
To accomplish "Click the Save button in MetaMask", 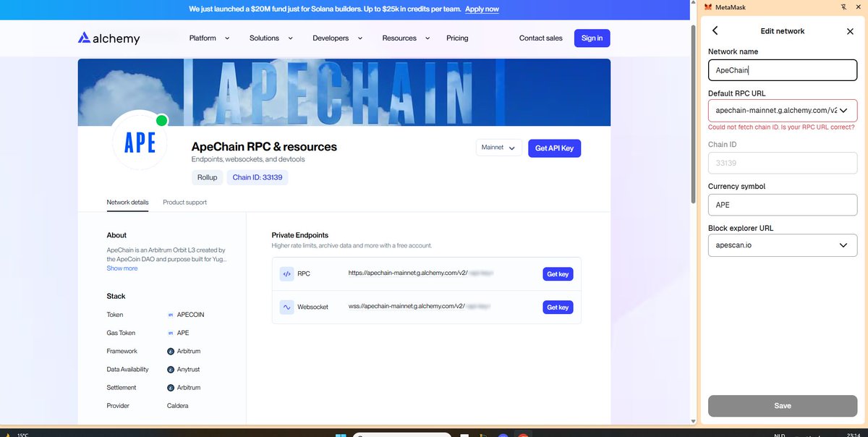I will (x=783, y=406).
